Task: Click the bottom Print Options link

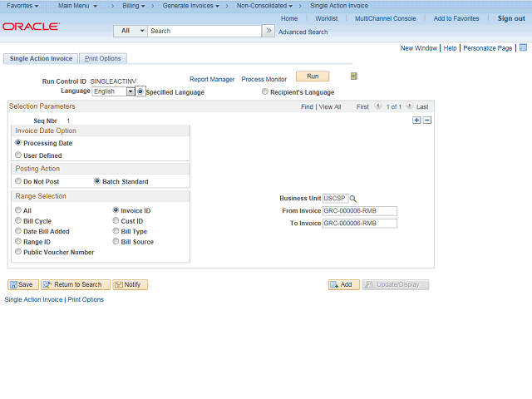Action: [86, 299]
